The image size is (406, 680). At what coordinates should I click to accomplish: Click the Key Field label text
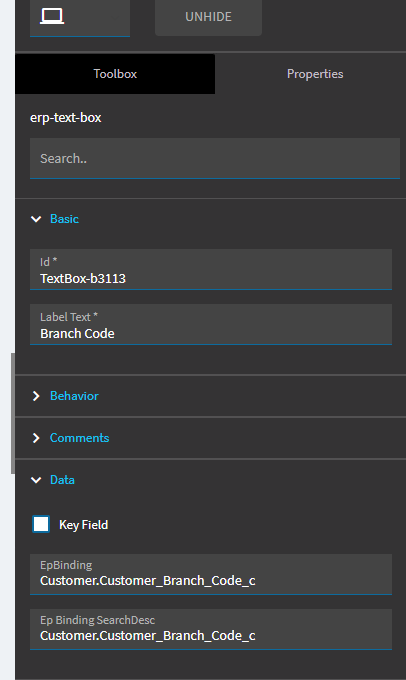coord(84,525)
